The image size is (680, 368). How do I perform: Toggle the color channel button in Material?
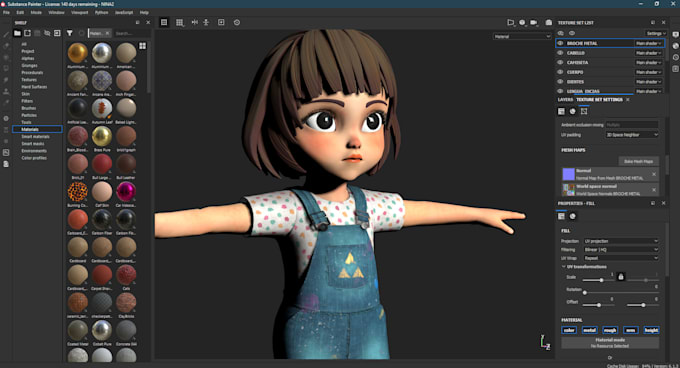point(569,330)
